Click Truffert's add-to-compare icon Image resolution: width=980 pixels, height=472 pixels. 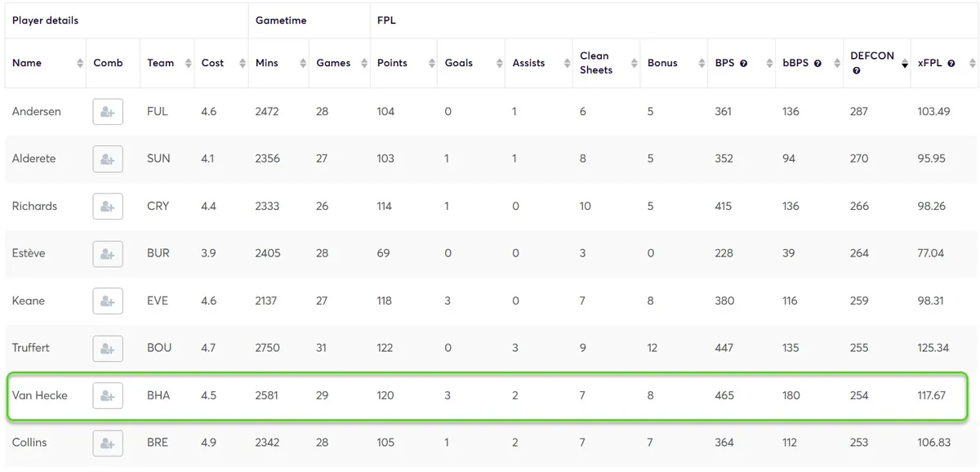point(108,349)
